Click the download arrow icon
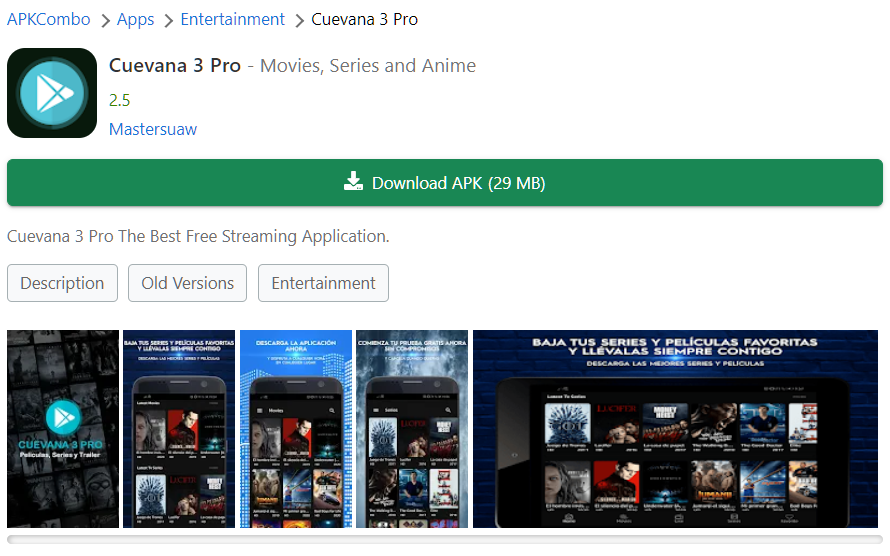Image resolution: width=890 pixels, height=556 pixels. (353, 182)
